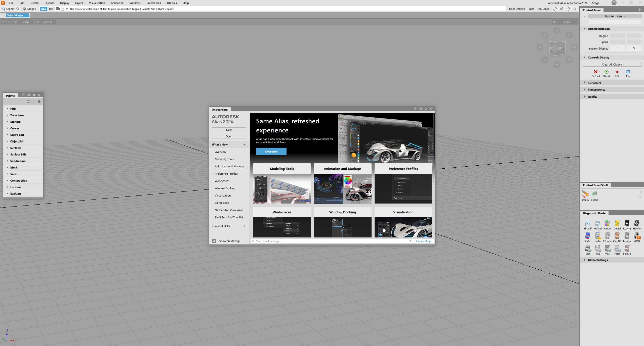Click the Blend controls display icon

point(606,72)
